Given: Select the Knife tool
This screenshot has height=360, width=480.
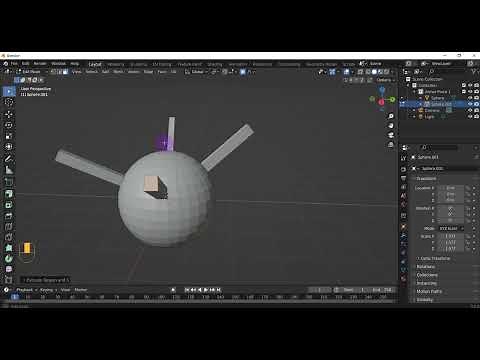Looking at the screenshot, I should click(x=9, y=238).
